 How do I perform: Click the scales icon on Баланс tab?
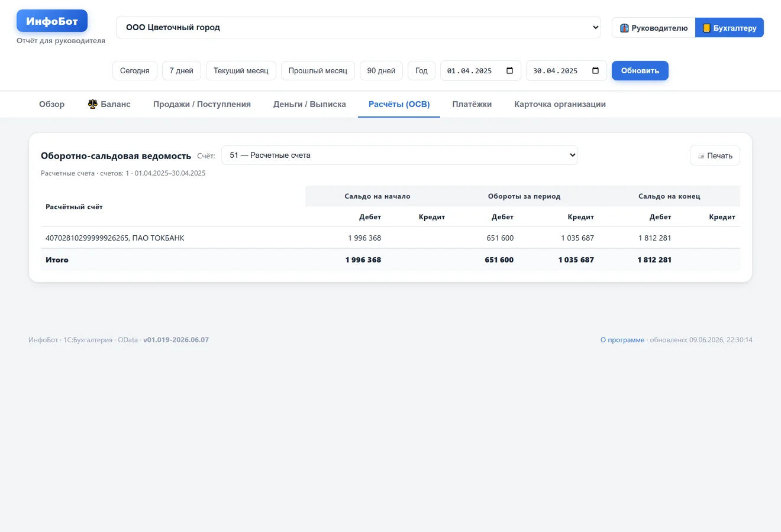tap(93, 104)
